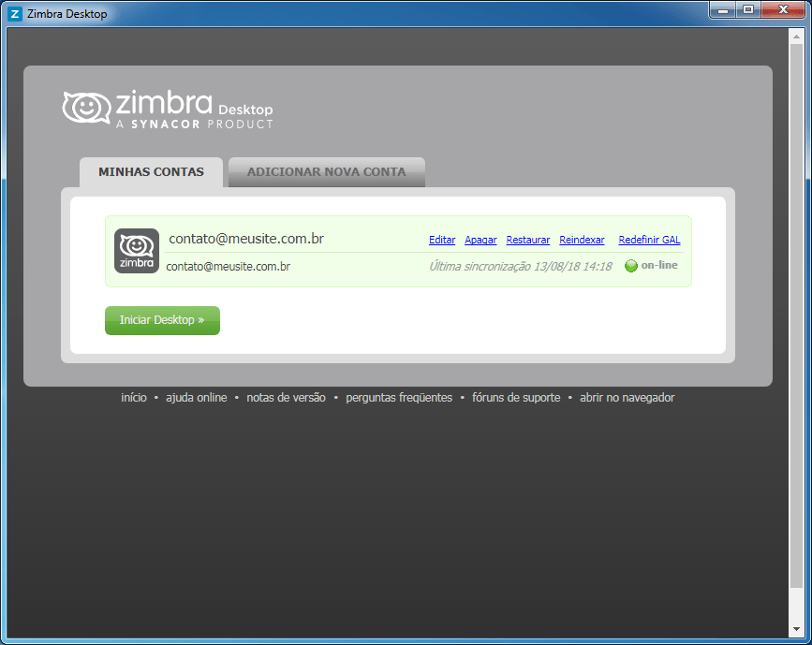The height and width of the screenshot is (645, 812).
Task: Open the ajuda online footer link
Action: point(197,398)
